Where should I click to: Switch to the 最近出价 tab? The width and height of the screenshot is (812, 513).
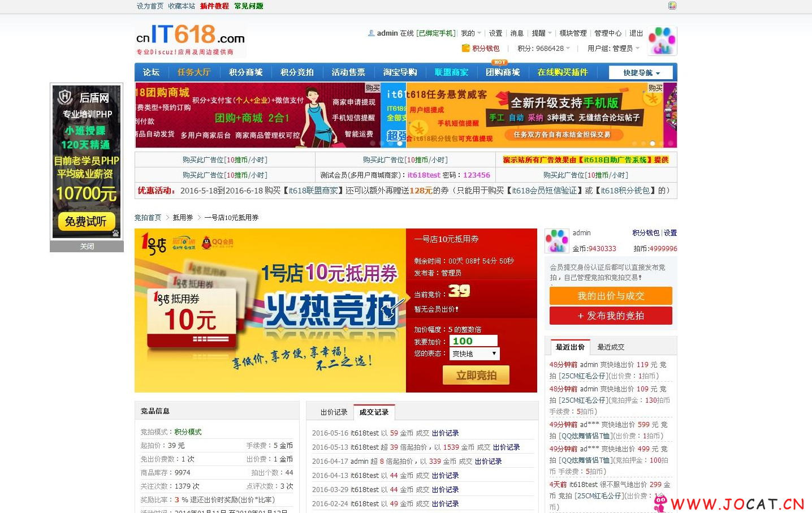pyautogui.click(x=570, y=347)
